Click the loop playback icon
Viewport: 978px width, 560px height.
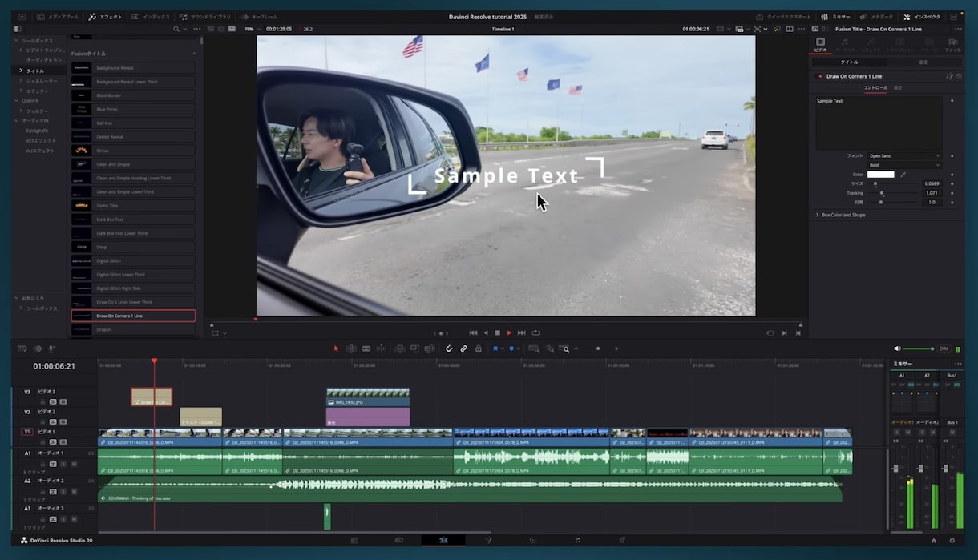tap(535, 332)
